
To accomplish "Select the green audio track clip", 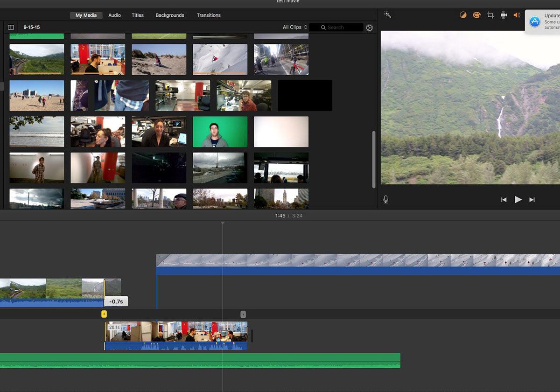I will coord(200,360).
